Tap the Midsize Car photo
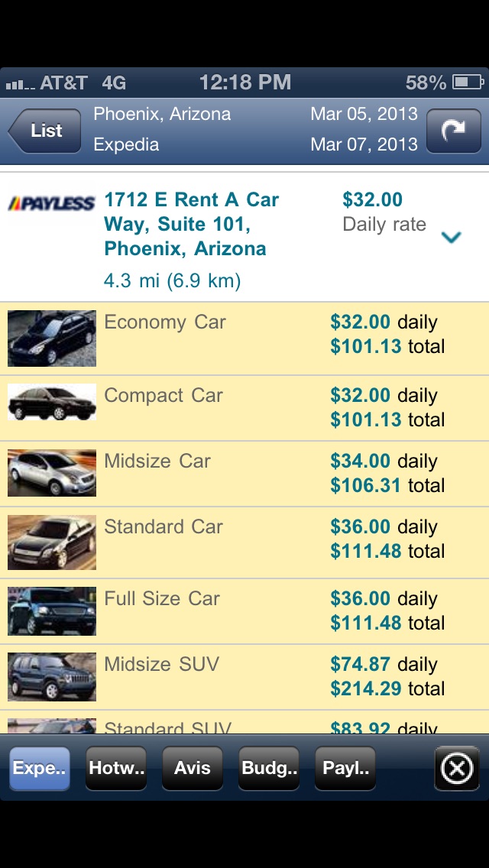This screenshot has height=868, width=489. pyautogui.click(x=52, y=473)
